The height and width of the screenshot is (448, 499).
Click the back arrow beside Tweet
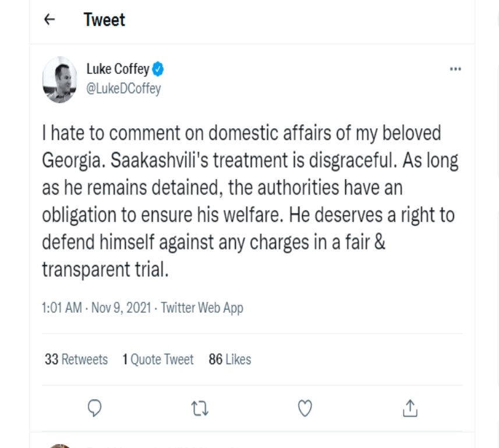point(49,20)
